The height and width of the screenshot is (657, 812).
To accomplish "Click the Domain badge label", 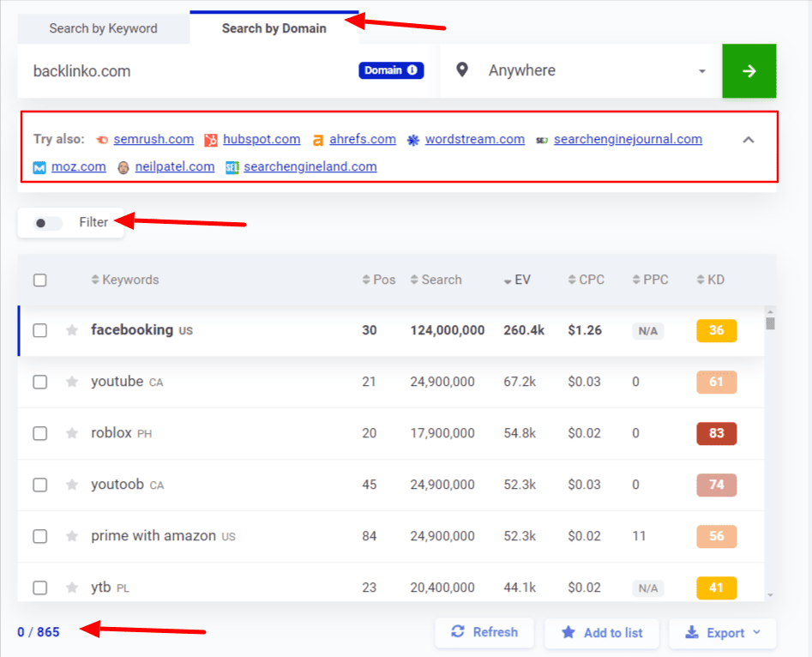I will pos(391,70).
